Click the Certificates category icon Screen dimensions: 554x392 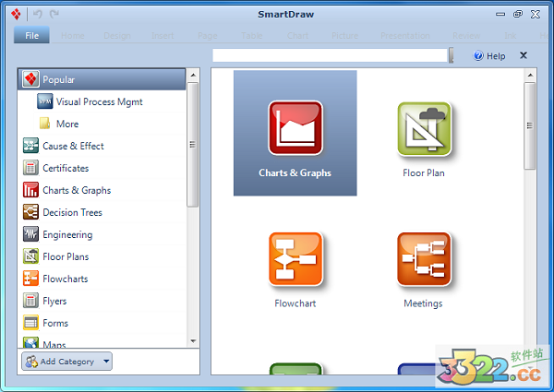pos(30,168)
